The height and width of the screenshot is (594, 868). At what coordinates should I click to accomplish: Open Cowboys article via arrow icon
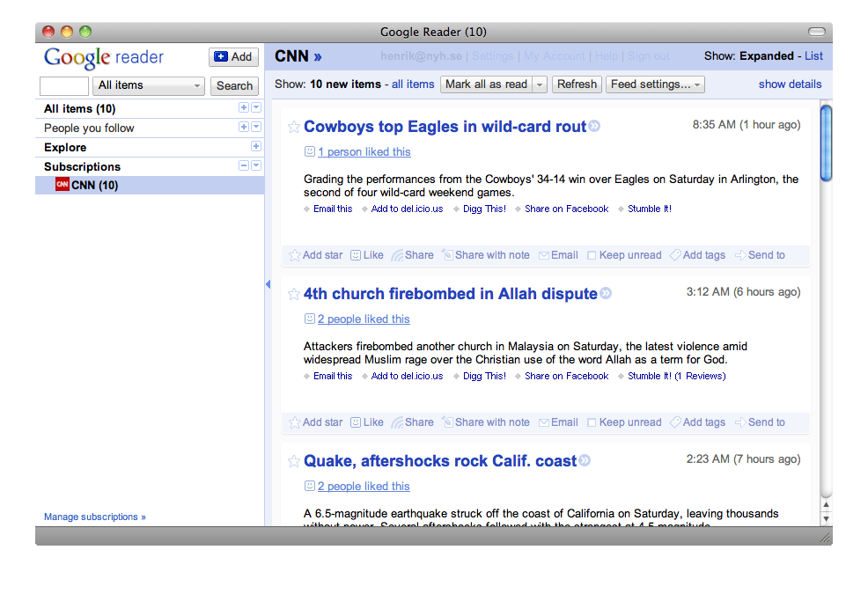(594, 126)
